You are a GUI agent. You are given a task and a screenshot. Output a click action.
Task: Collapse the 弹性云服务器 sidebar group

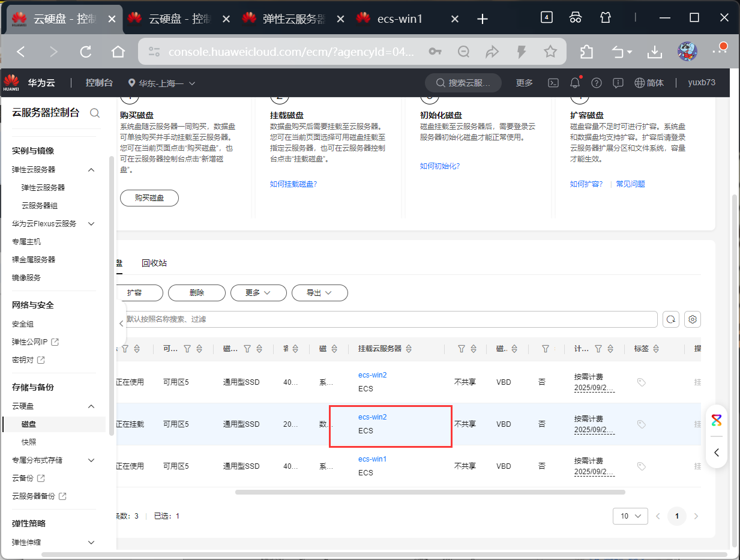click(x=91, y=170)
